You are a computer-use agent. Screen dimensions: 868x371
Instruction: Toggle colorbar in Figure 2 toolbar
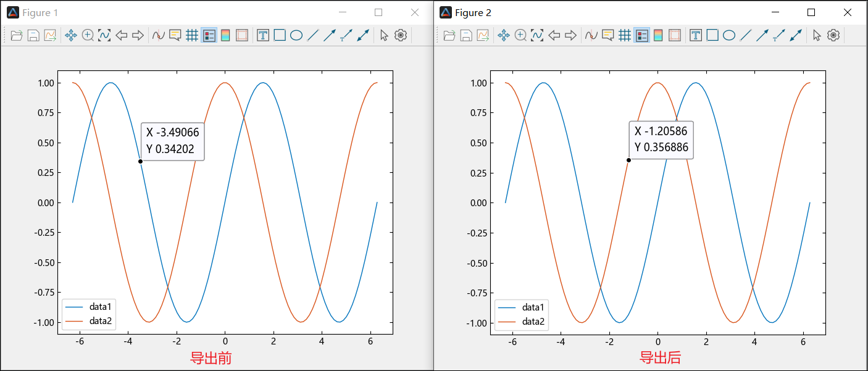(658, 35)
